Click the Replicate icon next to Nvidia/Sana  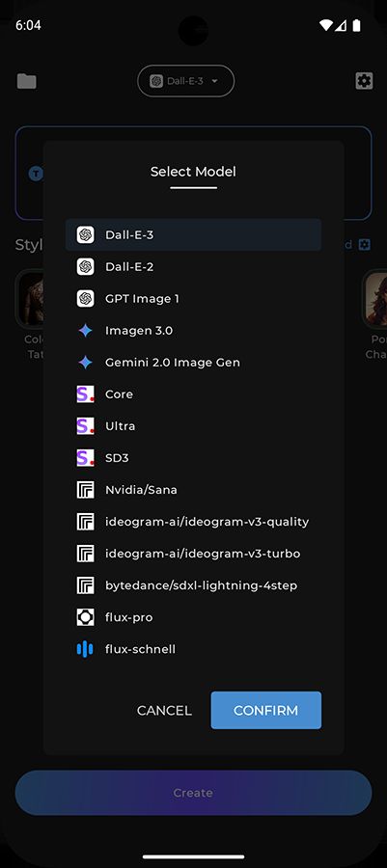coord(85,490)
